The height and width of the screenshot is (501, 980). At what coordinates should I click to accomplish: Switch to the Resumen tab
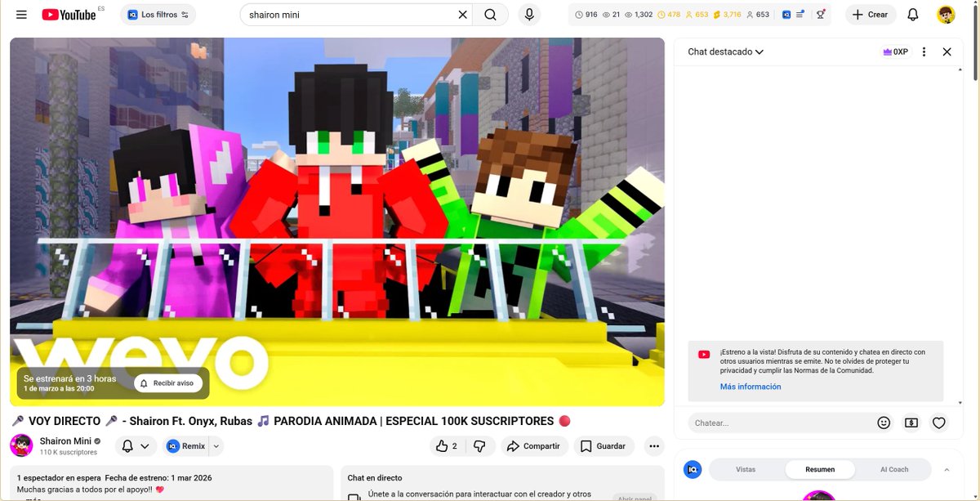820,469
